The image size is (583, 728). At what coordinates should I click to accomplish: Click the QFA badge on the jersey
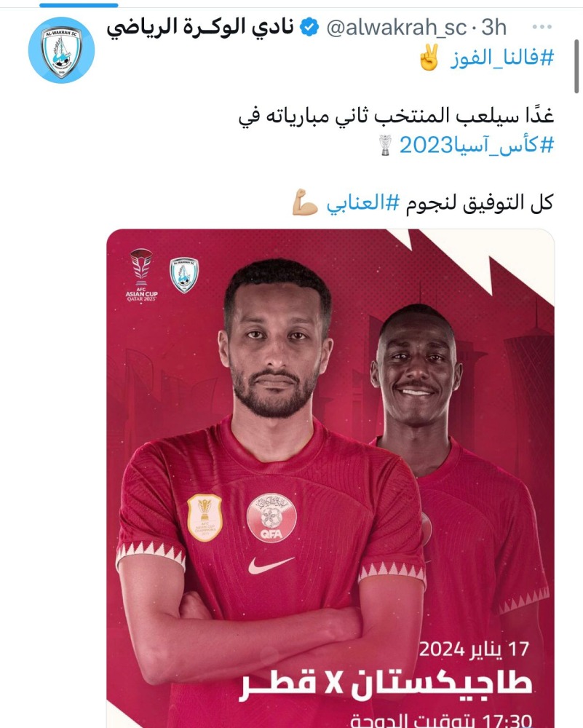pos(271,518)
